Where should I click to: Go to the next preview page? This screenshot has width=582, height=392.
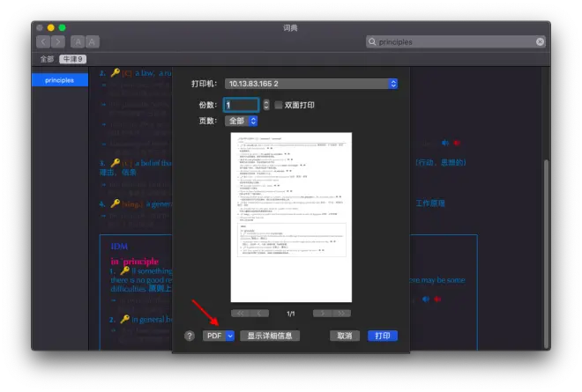tap(322, 314)
